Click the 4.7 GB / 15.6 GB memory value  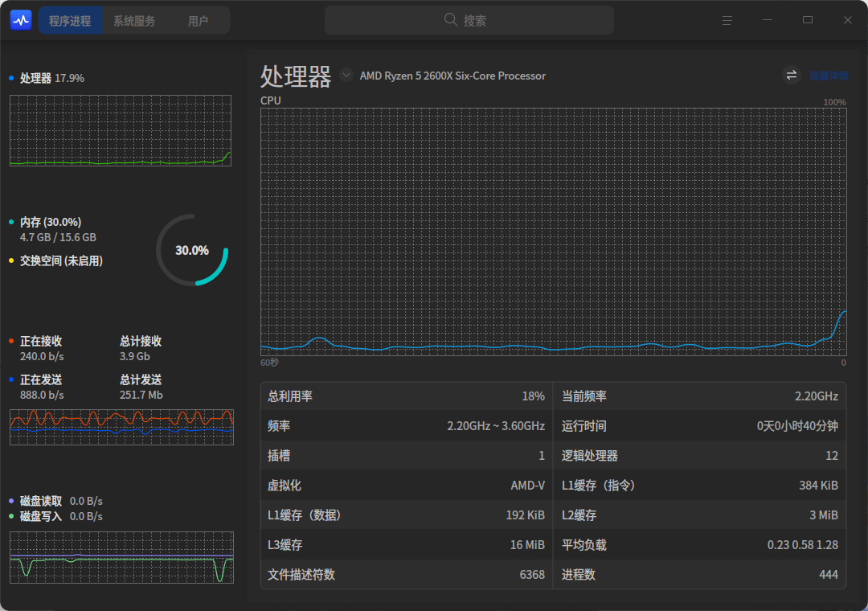pyautogui.click(x=58, y=237)
